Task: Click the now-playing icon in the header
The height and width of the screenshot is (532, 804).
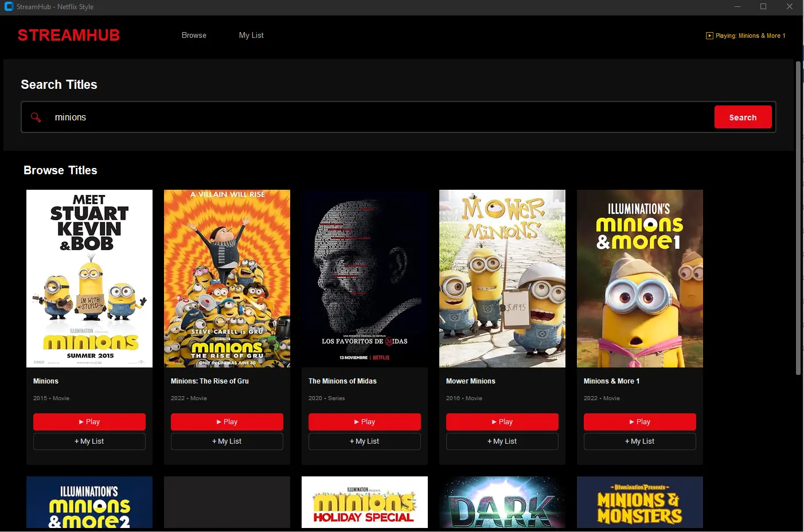Action: point(709,36)
